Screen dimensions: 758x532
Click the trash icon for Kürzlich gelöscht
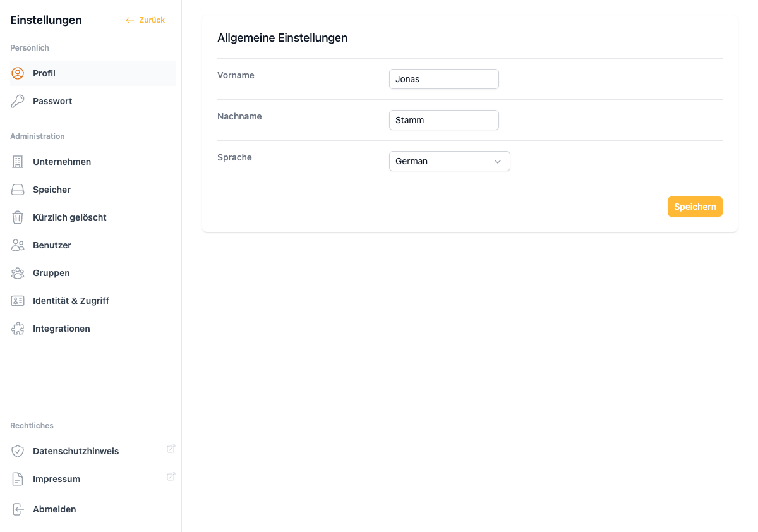(18, 217)
